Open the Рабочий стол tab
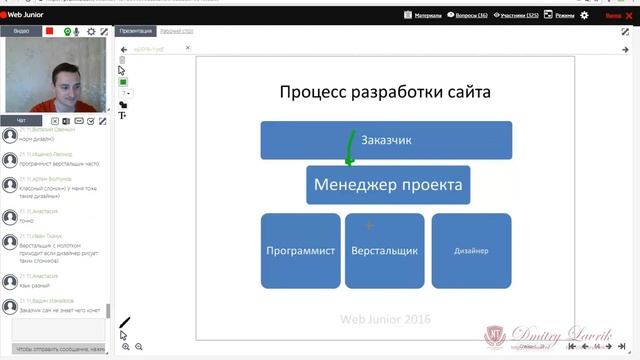The image size is (640, 360). (x=177, y=31)
